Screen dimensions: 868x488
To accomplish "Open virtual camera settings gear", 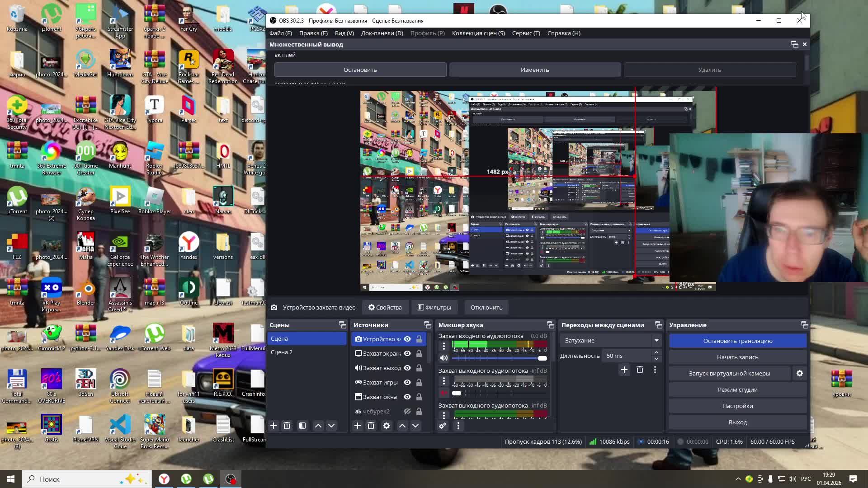I will point(799,373).
